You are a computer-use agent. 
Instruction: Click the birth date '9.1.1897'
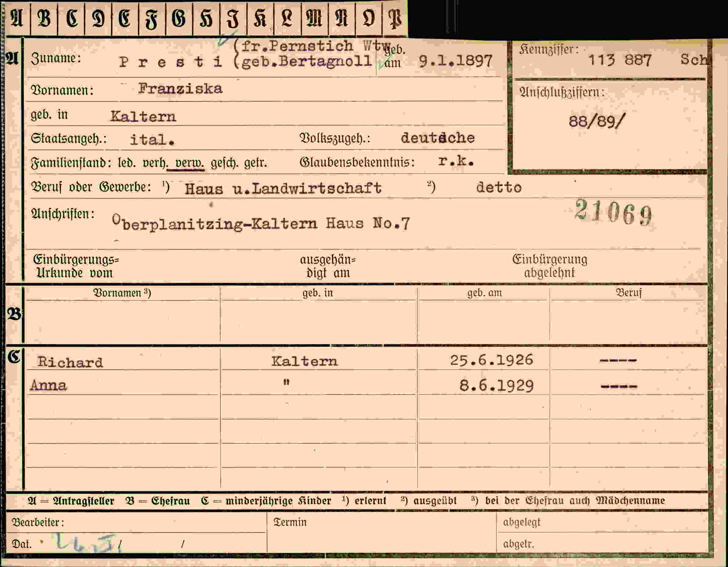coord(455,61)
